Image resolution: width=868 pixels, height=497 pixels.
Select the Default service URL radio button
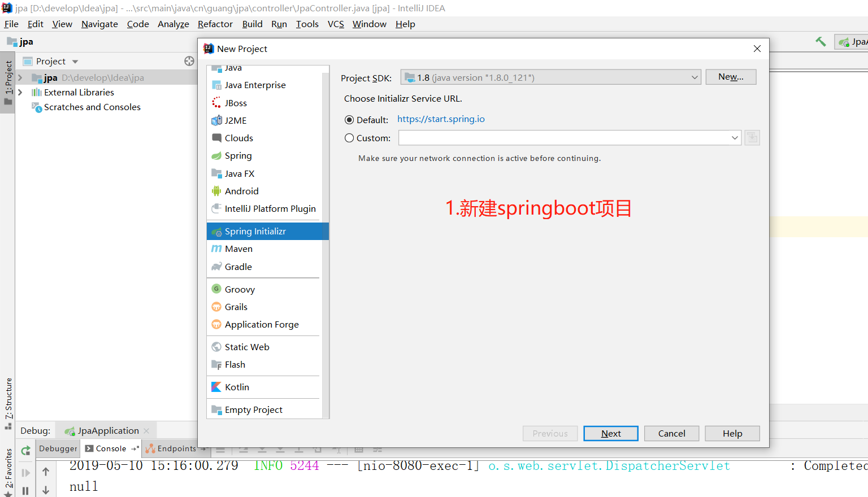349,120
